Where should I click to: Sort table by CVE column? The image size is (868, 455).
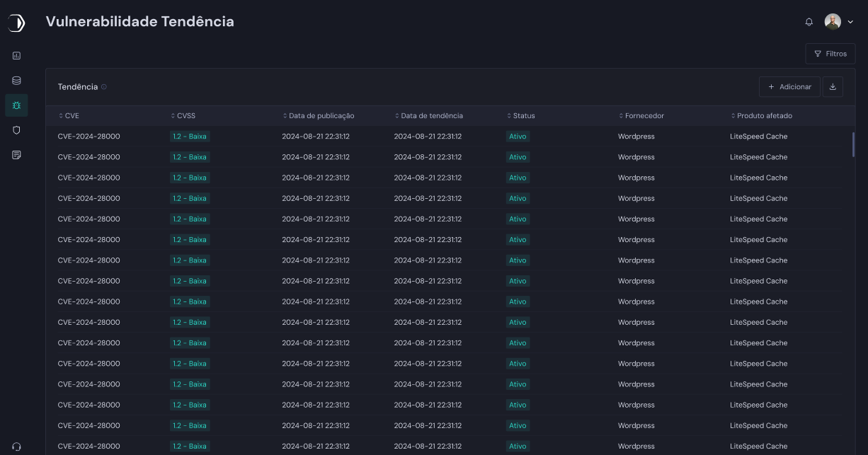[69, 116]
